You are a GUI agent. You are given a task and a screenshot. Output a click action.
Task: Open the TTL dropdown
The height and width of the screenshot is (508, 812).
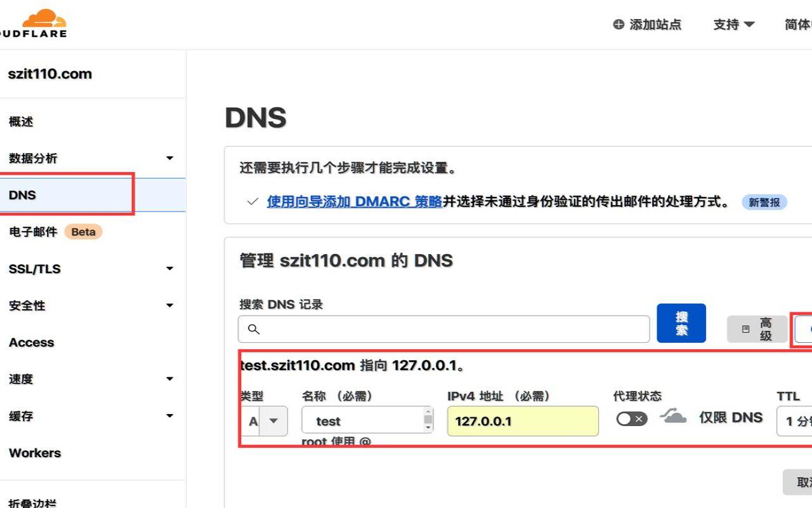[x=795, y=421]
